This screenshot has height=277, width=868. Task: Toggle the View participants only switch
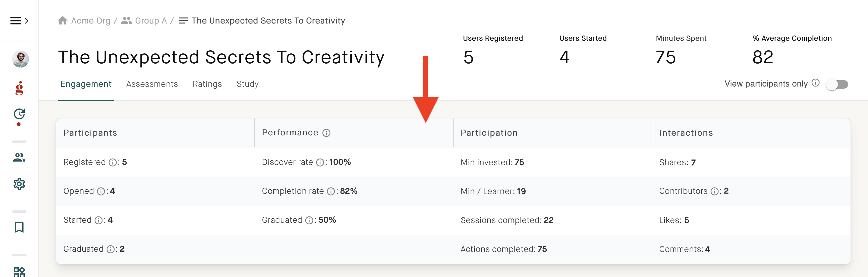[x=837, y=84]
